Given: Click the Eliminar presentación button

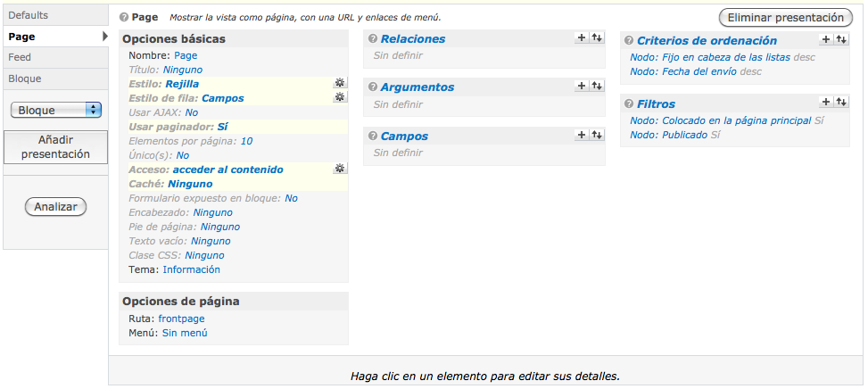Looking at the screenshot, I should (786, 18).
